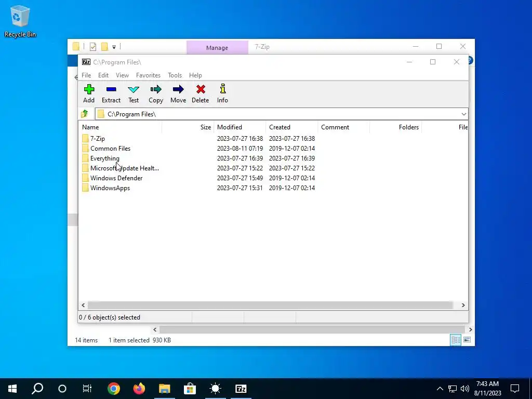Sort by the Modified column header
Viewport: 532px width, 399px height.
pyautogui.click(x=240, y=127)
